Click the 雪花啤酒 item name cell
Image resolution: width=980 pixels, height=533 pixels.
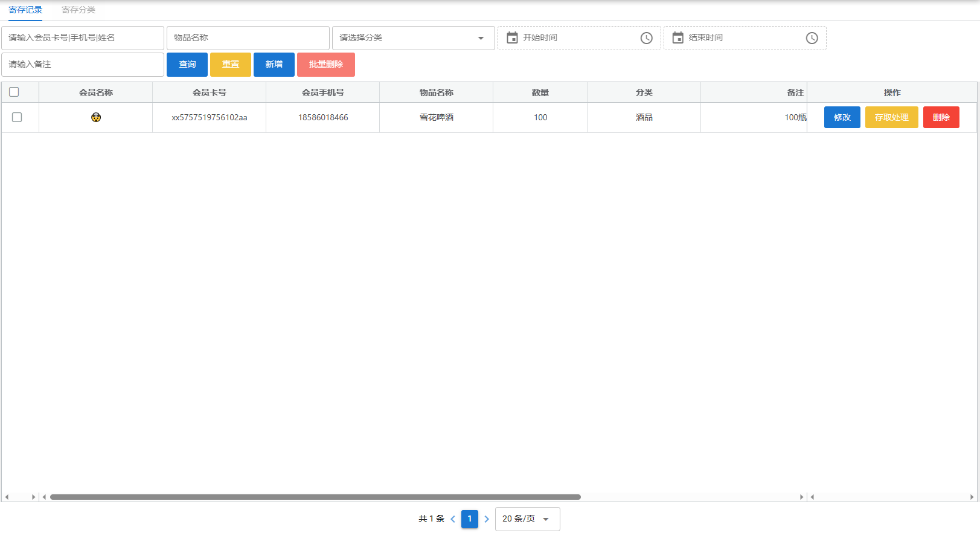pyautogui.click(x=437, y=117)
